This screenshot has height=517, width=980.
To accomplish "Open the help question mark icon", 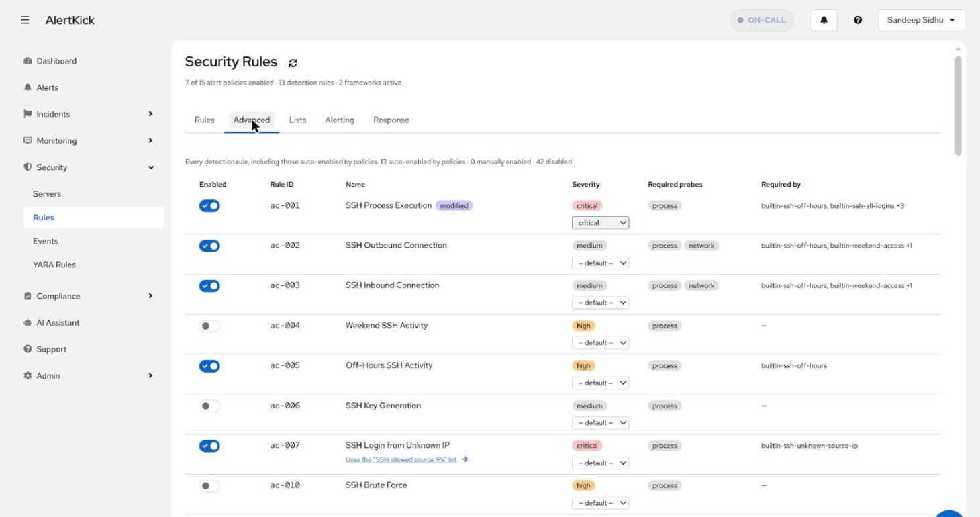I will (x=858, y=20).
